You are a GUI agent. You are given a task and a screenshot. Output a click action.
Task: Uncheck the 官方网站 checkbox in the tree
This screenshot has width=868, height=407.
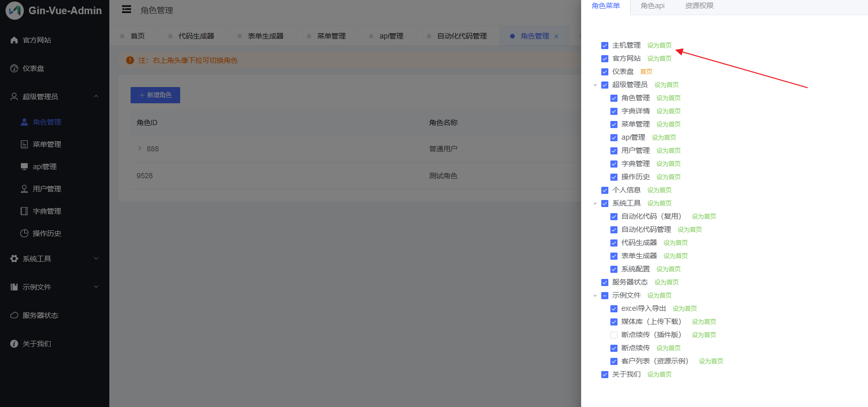605,59
